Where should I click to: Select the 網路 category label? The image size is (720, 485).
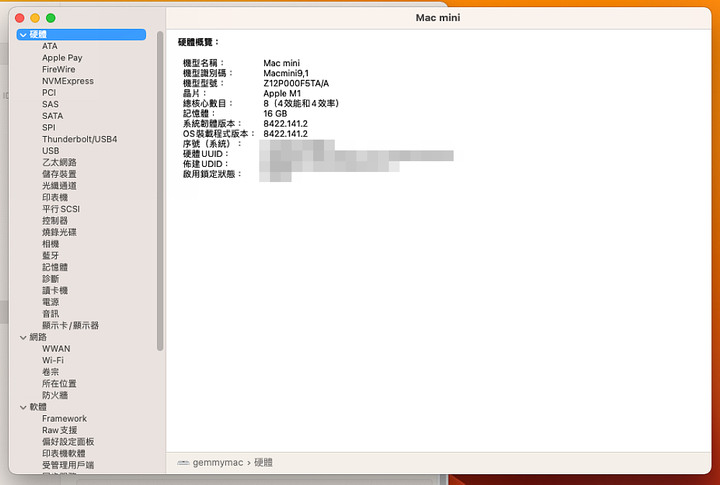(x=38, y=337)
